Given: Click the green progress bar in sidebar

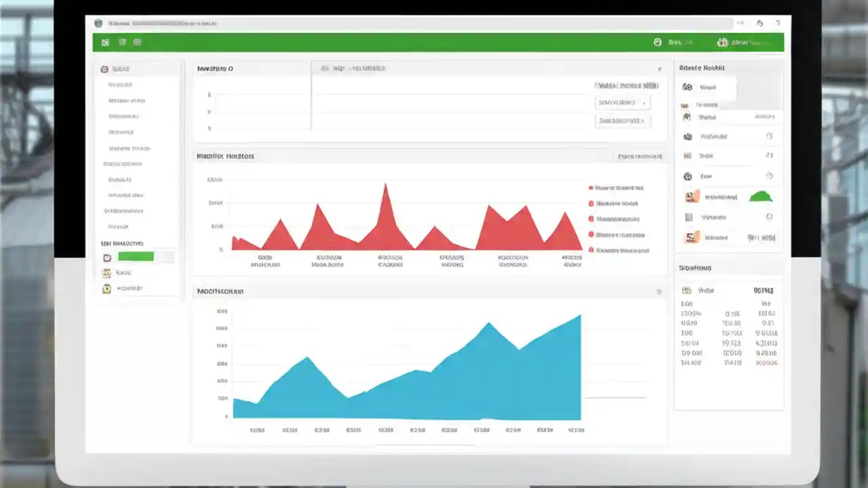Looking at the screenshot, I should (136, 256).
